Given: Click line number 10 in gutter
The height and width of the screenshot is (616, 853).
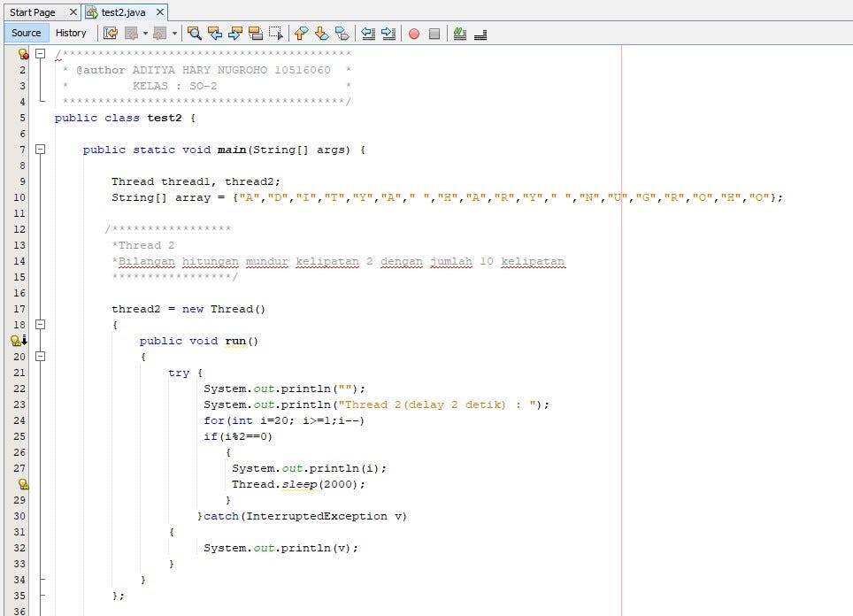Looking at the screenshot, I should (19, 197).
